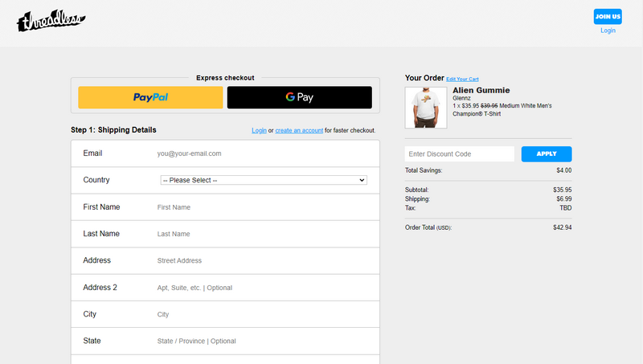
Task: Pay with the PayPal express checkout button
Action: coord(150,97)
